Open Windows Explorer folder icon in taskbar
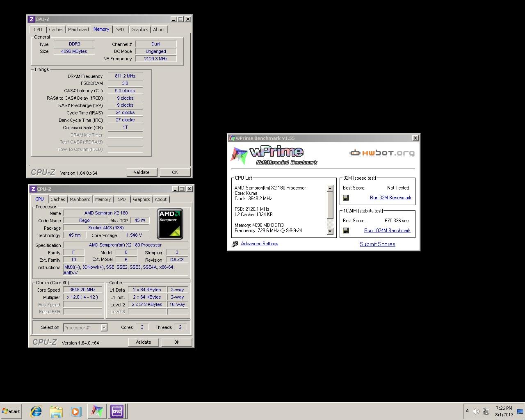Screen dimensions: 525x420 (x=56, y=411)
